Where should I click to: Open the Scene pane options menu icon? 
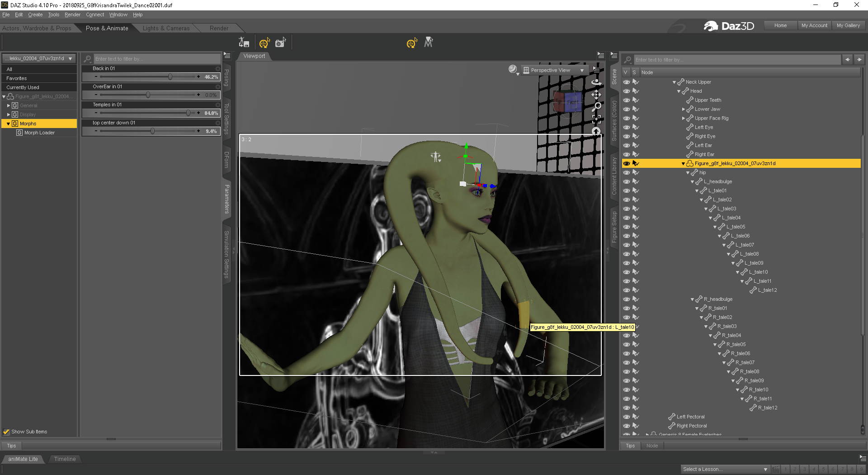point(614,55)
